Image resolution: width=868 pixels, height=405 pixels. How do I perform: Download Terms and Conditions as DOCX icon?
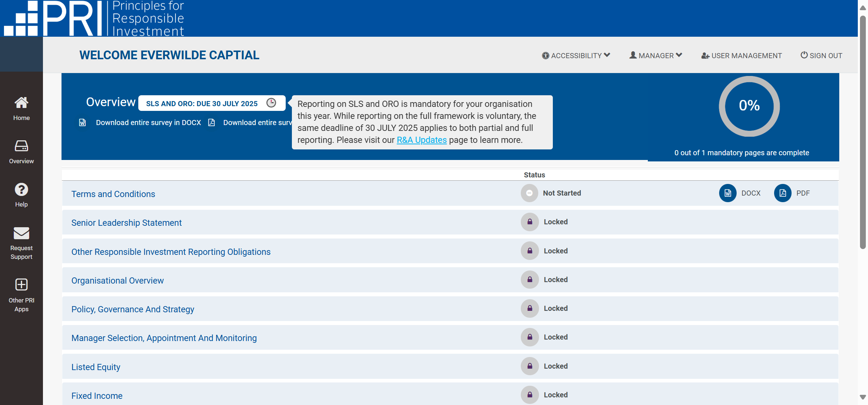(728, 193)
